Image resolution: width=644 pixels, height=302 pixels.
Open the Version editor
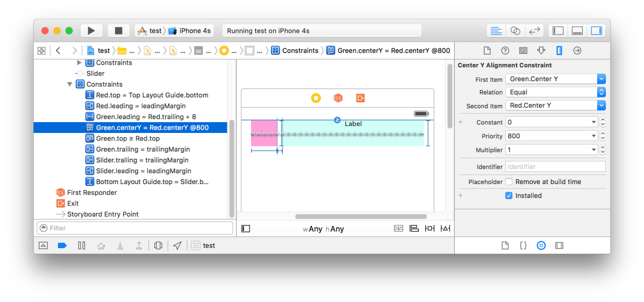coord(534,31)
